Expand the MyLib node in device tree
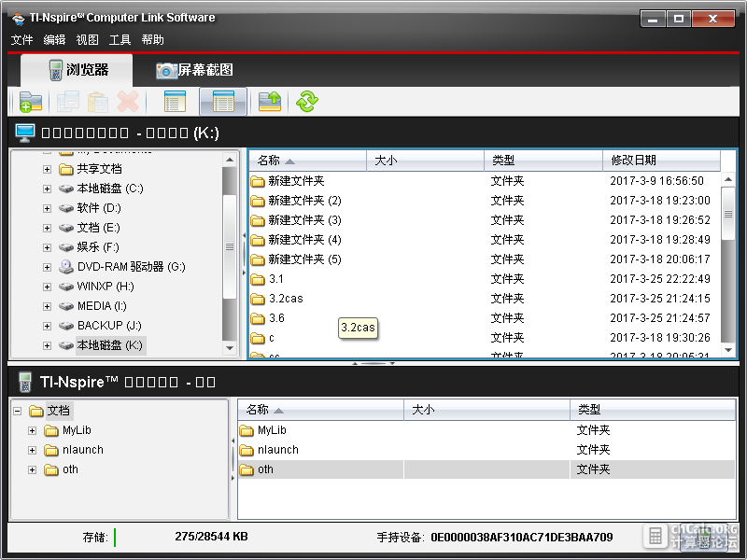Screen dimensions: 747x560 tap(32, 430)
